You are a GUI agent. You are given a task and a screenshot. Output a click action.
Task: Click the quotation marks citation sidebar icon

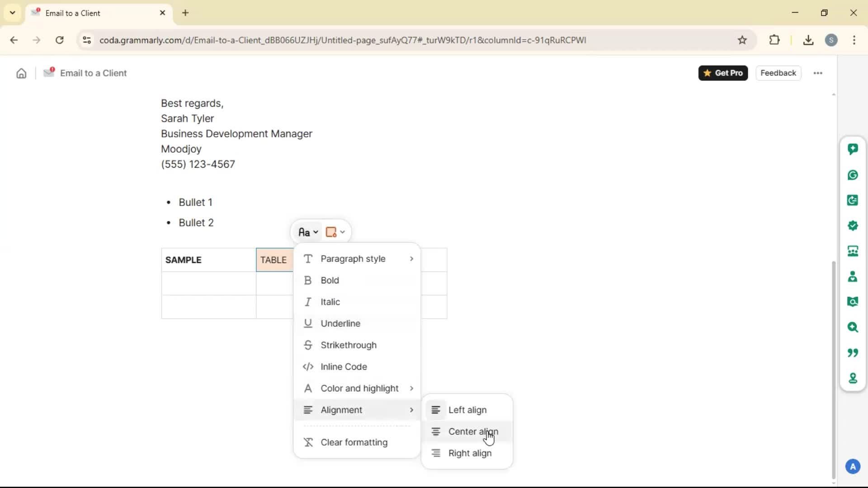click(x=853, y=352)
